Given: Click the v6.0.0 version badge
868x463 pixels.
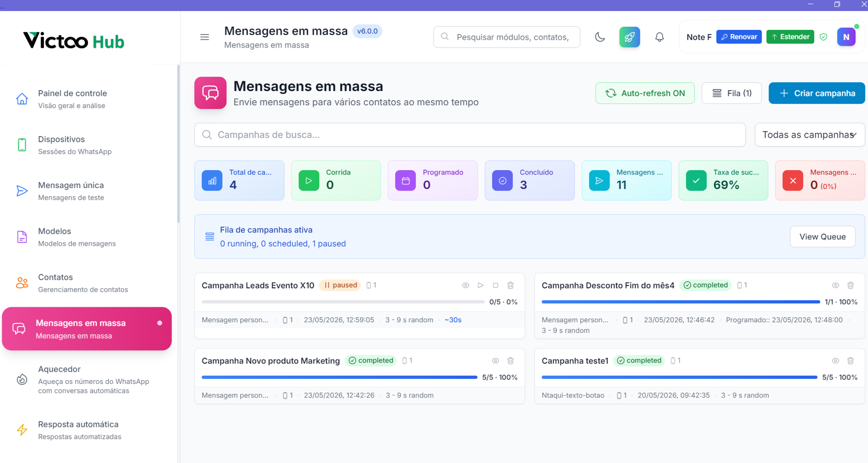Looking at the screenshot, I should click(x=367, y=31).
